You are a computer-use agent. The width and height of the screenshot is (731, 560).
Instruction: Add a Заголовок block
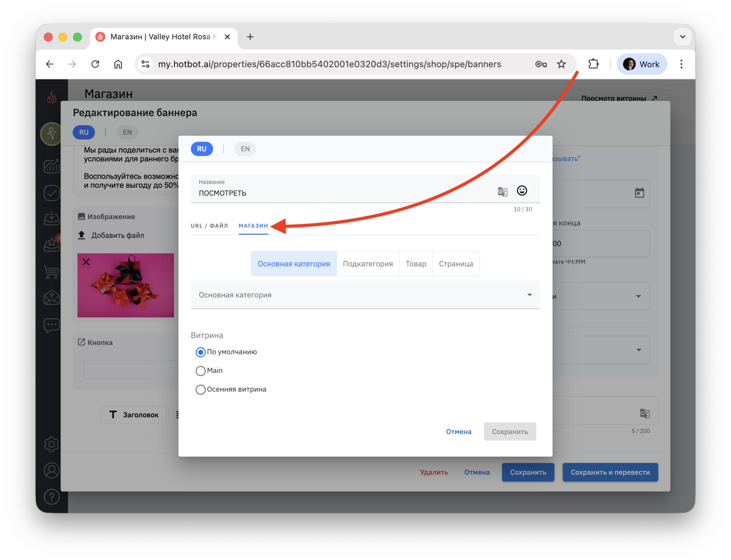tap(134, 415)
